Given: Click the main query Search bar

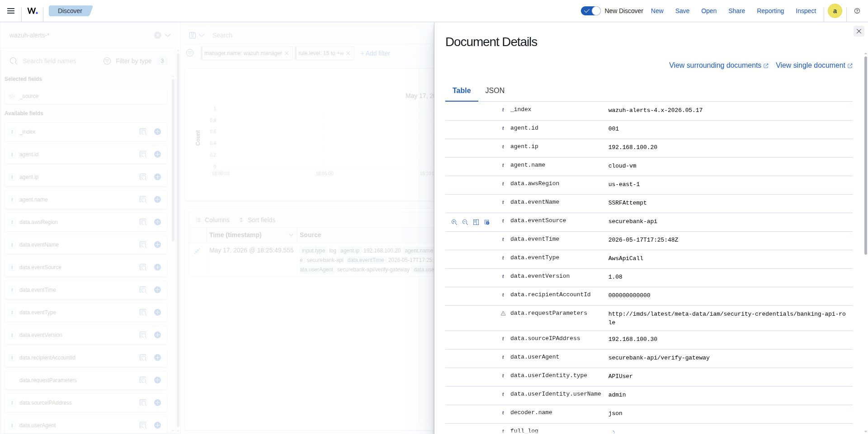Looking at the screenshot, I should point(321,35).
